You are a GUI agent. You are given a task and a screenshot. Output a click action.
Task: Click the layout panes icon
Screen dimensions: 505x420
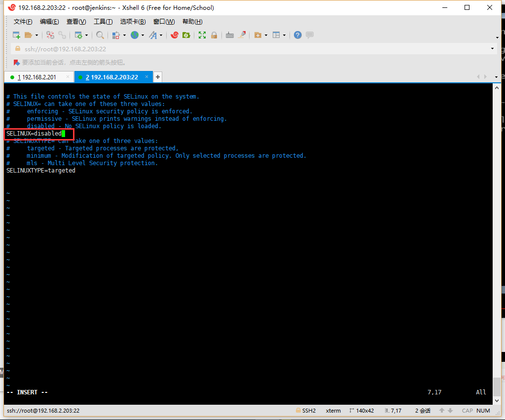pyautogui.click(x=276, y=35)
